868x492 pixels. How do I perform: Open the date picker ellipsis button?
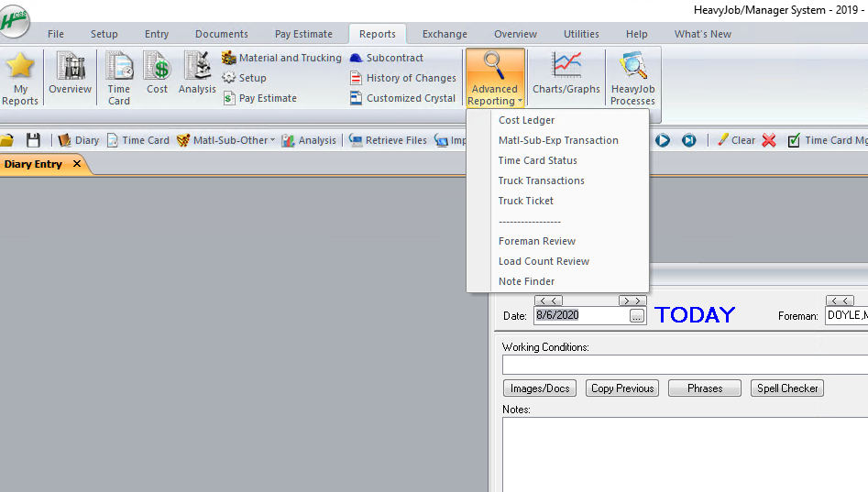(x=637, y=316)
